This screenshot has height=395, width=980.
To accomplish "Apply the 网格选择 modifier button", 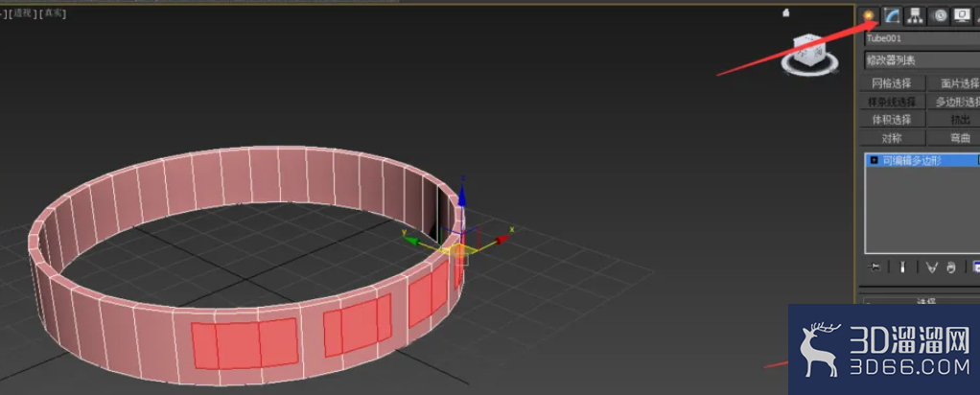I will pyautogui.click(x=892, y=83).
